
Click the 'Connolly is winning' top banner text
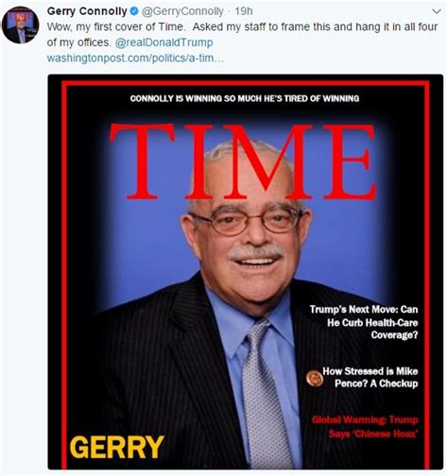tap(245, 98)
